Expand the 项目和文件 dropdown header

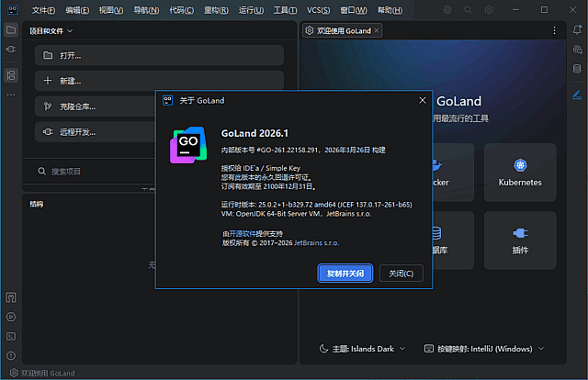[51, 30]
